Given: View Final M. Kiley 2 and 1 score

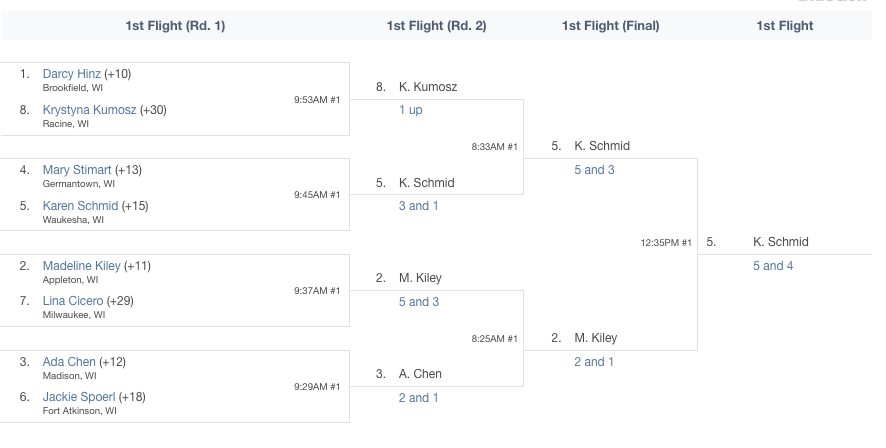Looking at the screenshot, I should click(594, 362).
